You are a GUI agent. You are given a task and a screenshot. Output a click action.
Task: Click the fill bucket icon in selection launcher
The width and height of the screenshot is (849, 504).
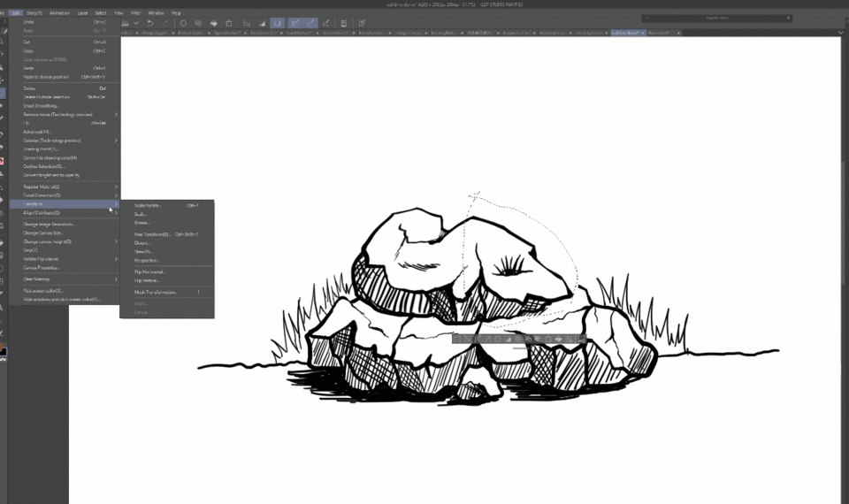[558, 339]
